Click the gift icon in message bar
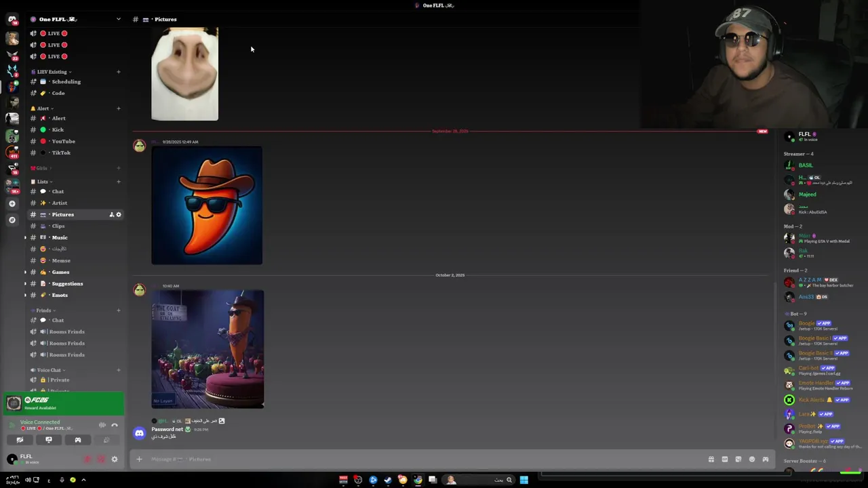The width and height of the screenshot is (868, 488). pos(711,460)
